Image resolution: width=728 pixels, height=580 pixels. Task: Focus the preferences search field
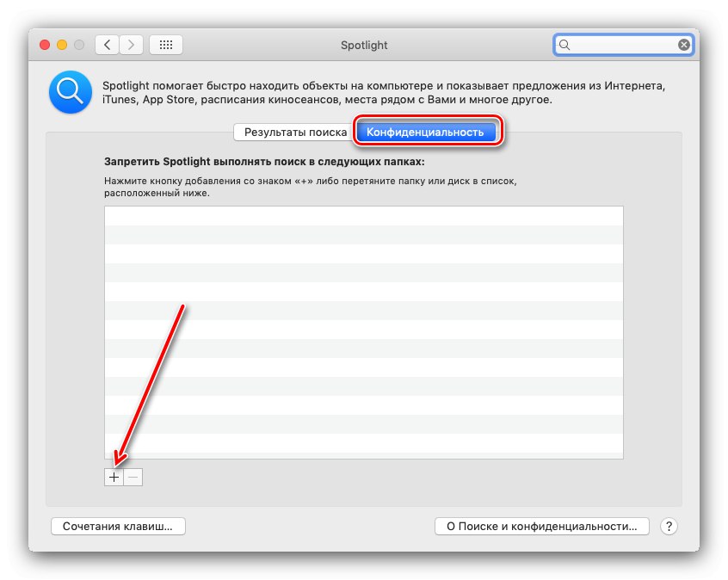[x=623, y=45]
